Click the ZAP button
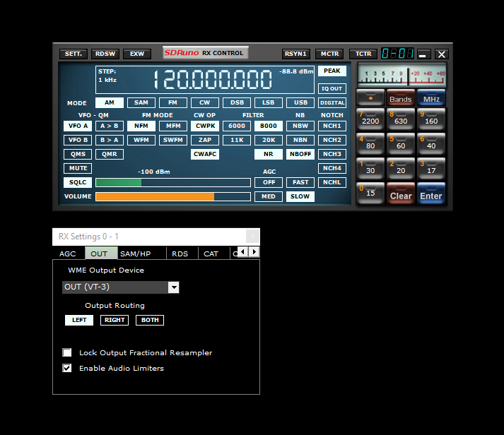The image size is (504, 435). tap(205, 140)
